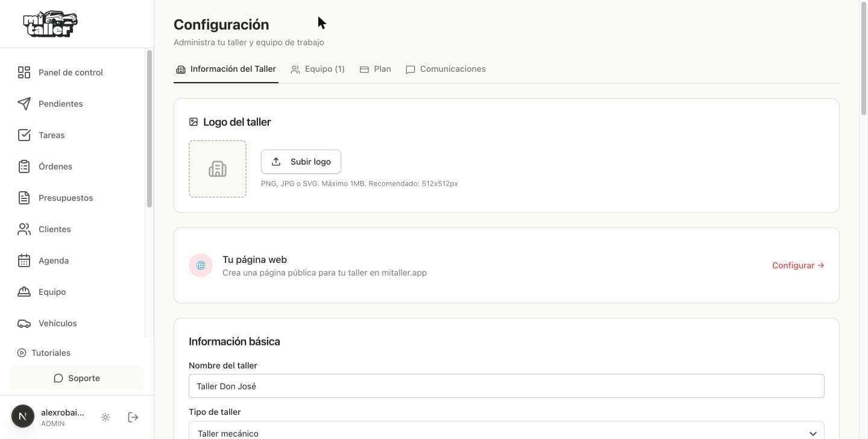Click the PNG, JPG o SVG hint text
868x439 pixels.
(359, 183)
